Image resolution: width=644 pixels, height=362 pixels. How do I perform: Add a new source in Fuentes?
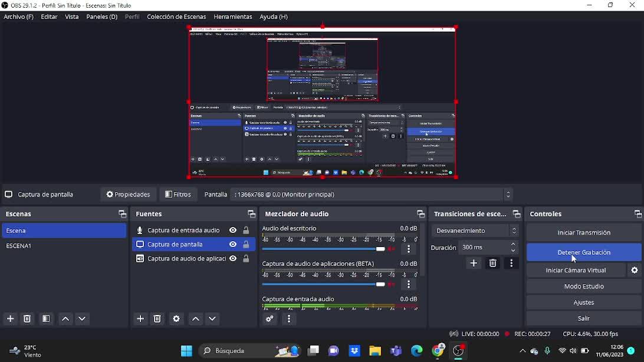pos(140,319)
